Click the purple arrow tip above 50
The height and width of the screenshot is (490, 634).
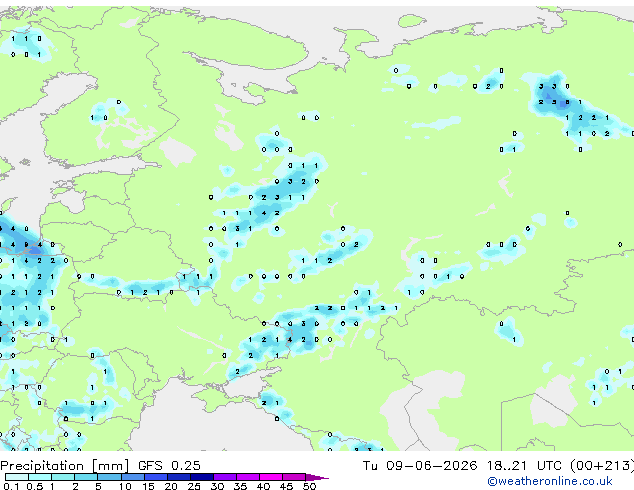317,478
